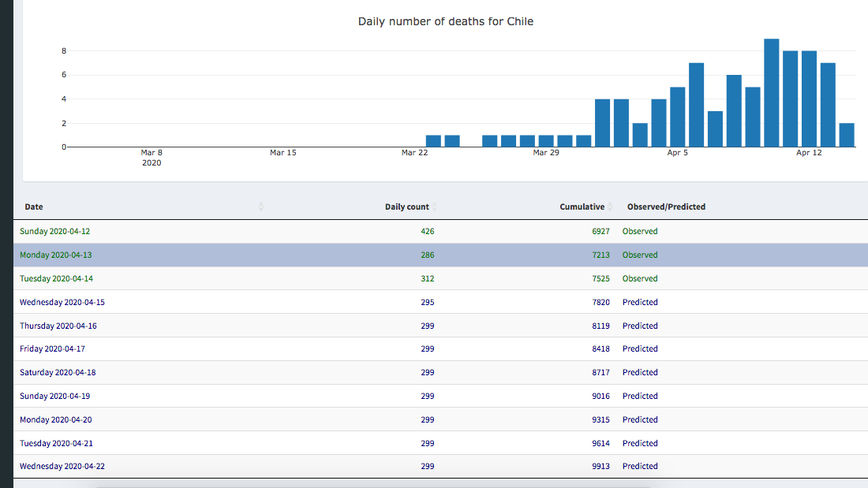Image resolution: width=868 pixels, height=488 pixels.
Task: Click the chart title Daily number of deaths
Action: [445, 21]
